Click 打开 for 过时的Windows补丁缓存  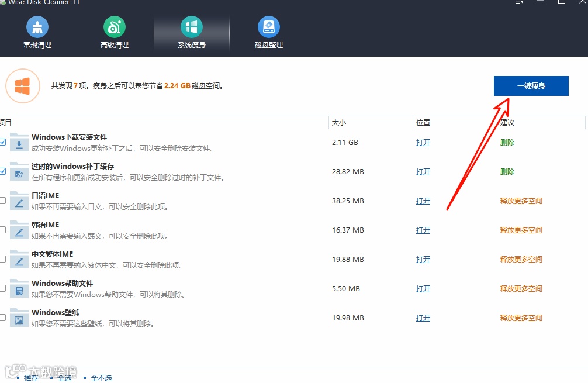tap(423, 172)
